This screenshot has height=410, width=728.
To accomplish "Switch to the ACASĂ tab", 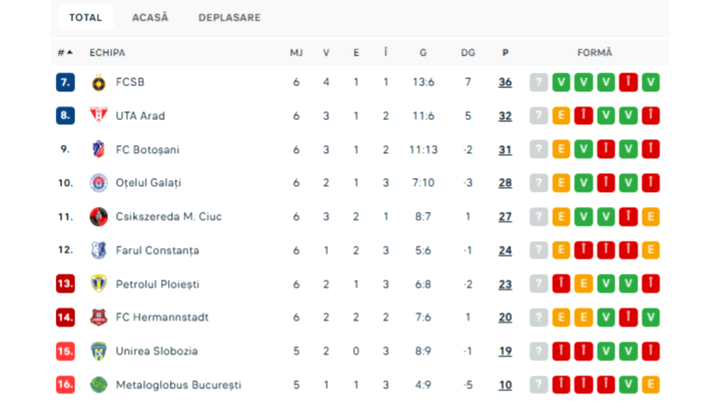I will pos(150,18).
